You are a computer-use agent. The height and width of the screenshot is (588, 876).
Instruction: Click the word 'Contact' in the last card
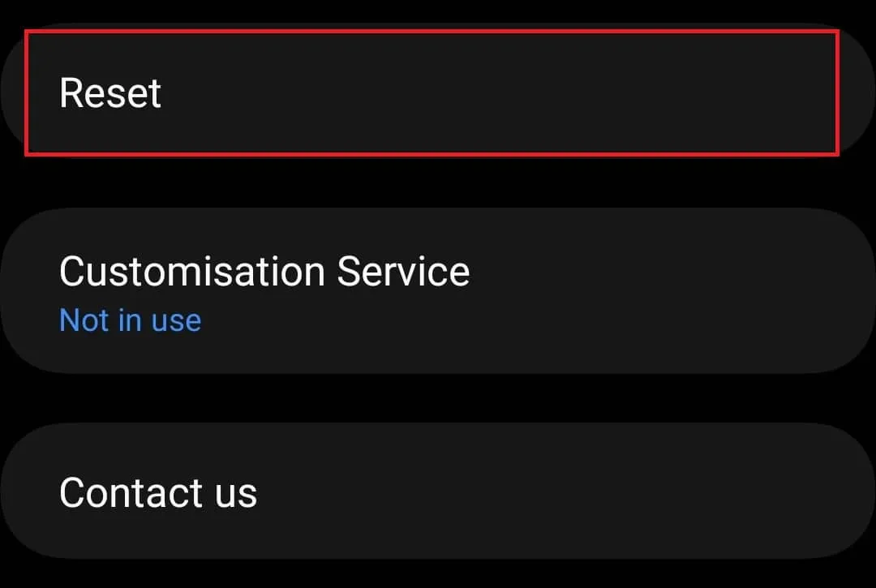[131, 492]
